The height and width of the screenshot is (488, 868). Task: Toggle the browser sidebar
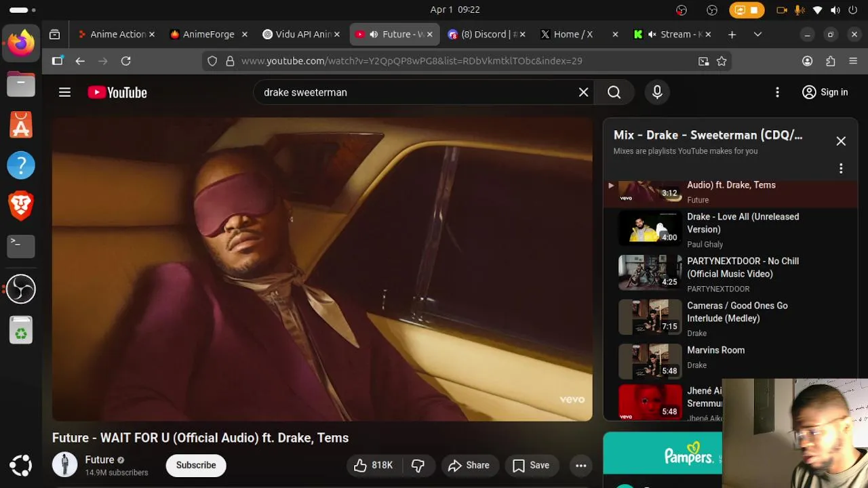[x=58, y=61]
